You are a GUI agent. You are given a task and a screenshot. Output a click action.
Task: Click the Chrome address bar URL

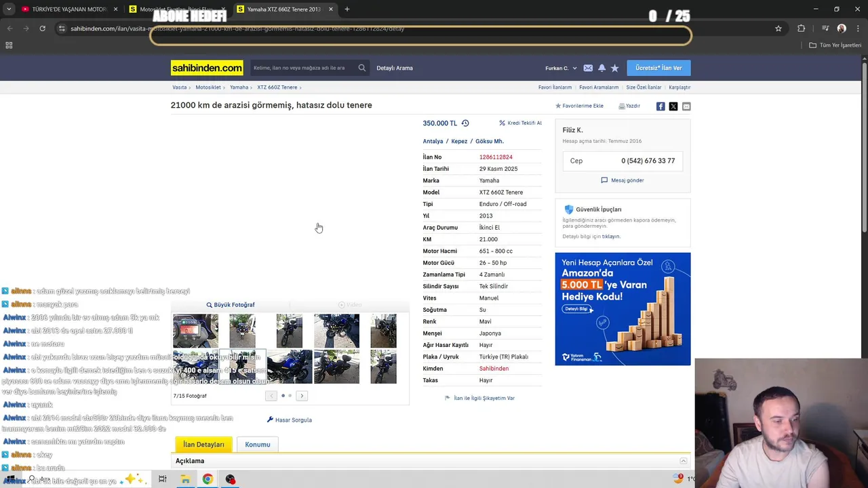pyautogui.click(x=237, y=28)
